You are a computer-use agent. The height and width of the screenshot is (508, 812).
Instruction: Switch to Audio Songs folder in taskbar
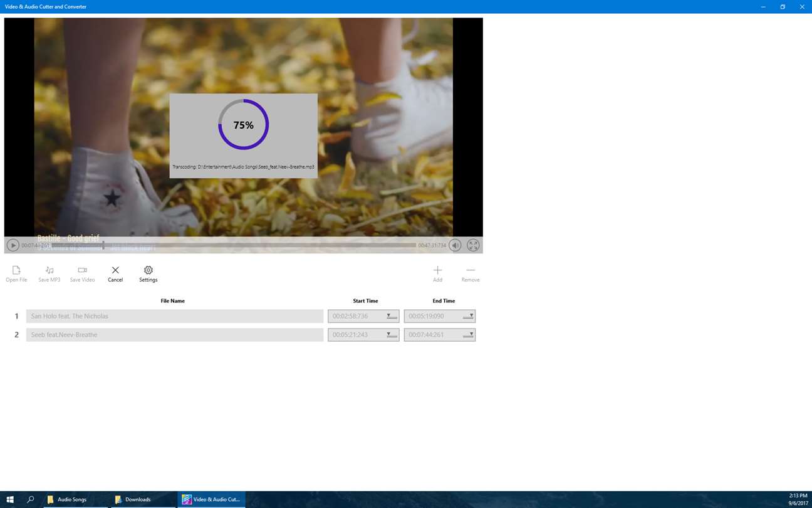coord(75,499)
